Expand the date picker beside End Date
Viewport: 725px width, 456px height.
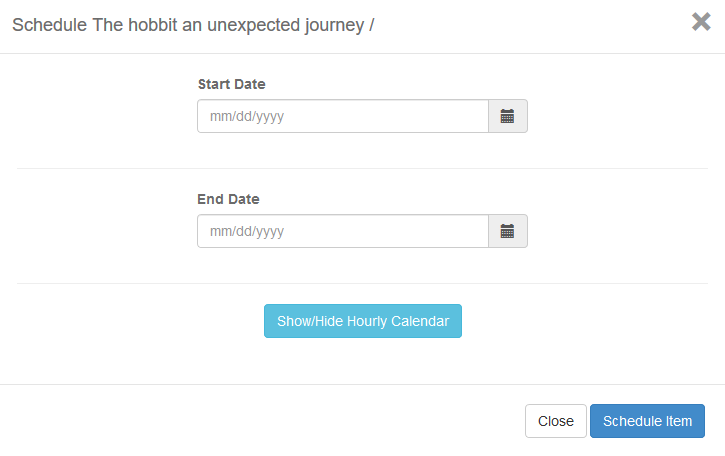[x=507, y=231]
